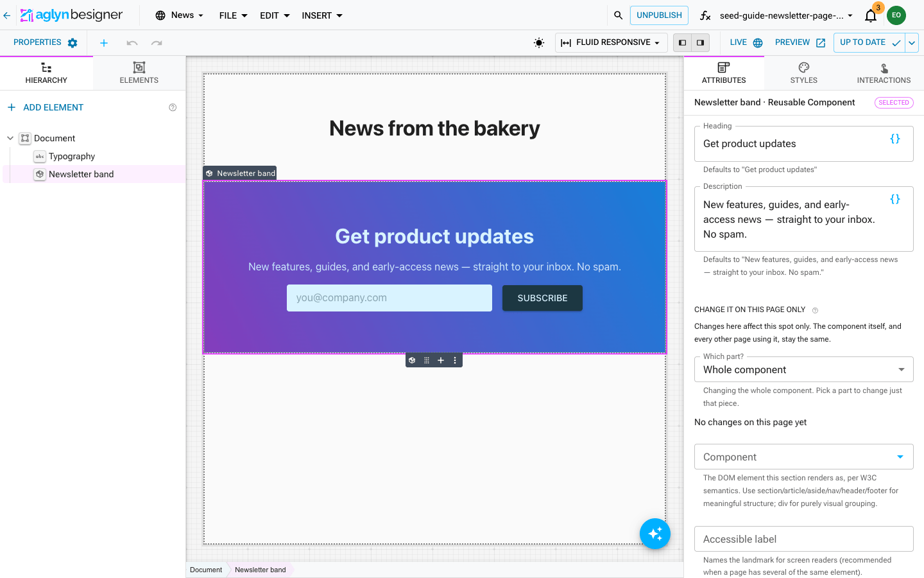The image size is (924, 578).
Task: Click the redo arrow
Action: coord(157,43)
